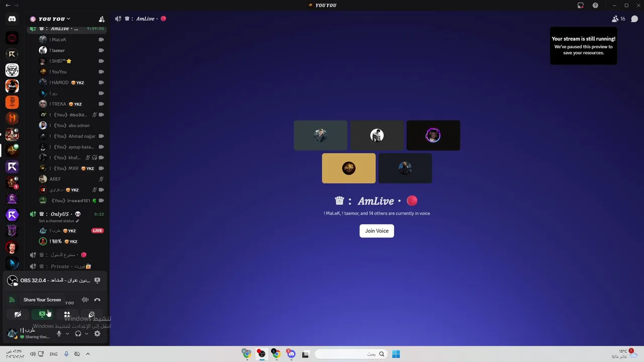This screenshot has height=362, width=644.
Task: Click the participant tile with purple ring avatar
Action: [x=433, y=135]
